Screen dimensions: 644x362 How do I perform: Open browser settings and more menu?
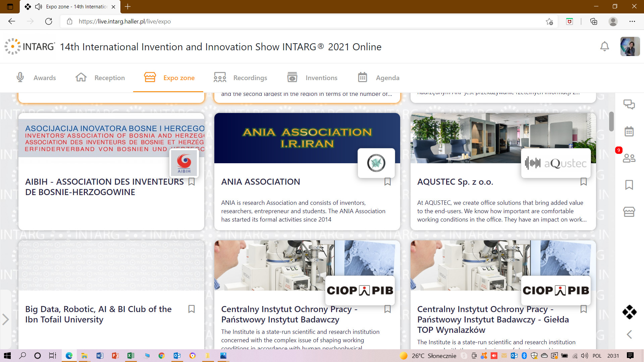pos(632,21)
